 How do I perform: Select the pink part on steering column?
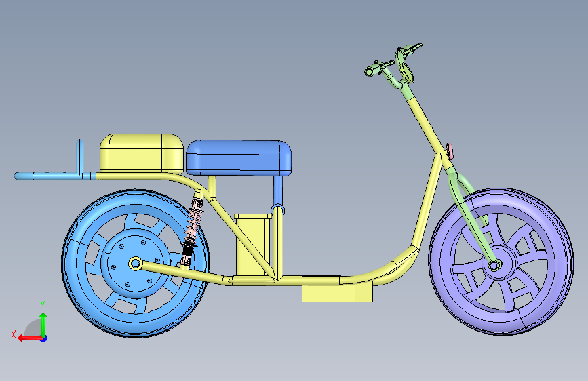tap(450, 151)
